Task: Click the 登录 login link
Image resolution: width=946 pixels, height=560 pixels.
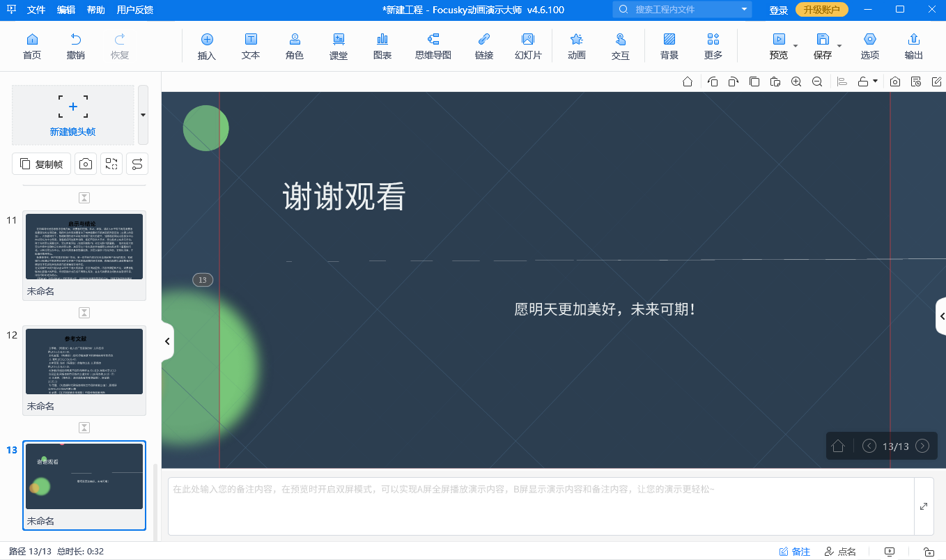Action: click(779, 10)
